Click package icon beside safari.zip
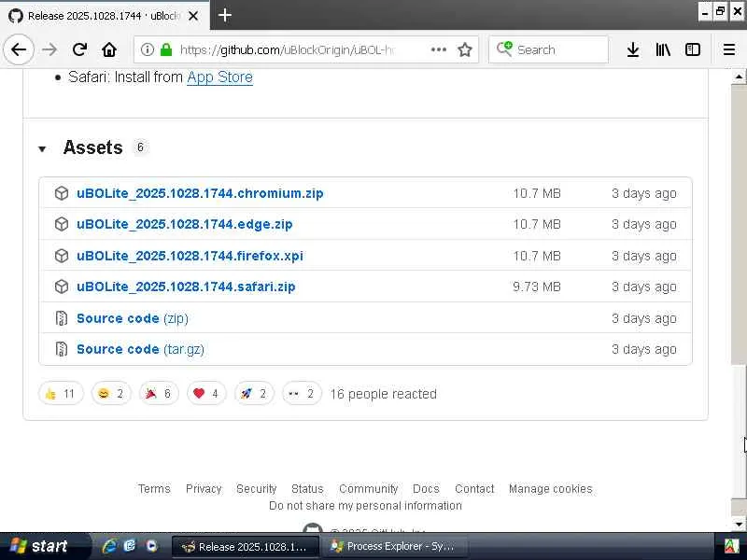 click(x=62, y=287)
